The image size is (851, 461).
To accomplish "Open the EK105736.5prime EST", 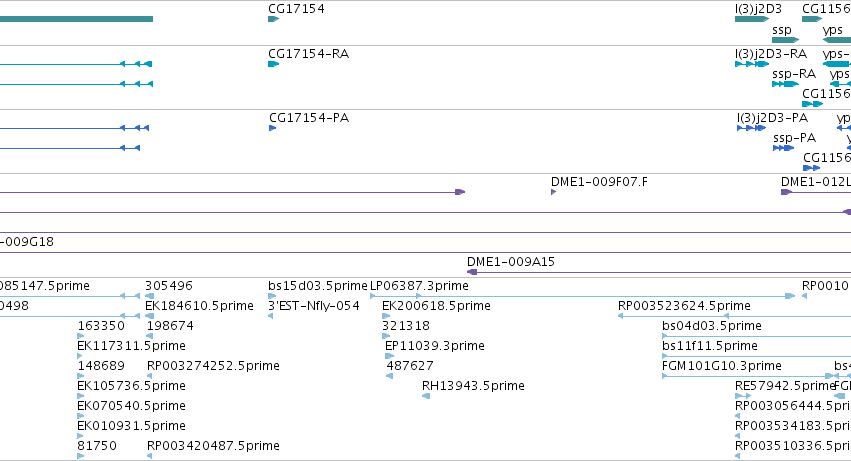I will (x=131, y=386).
